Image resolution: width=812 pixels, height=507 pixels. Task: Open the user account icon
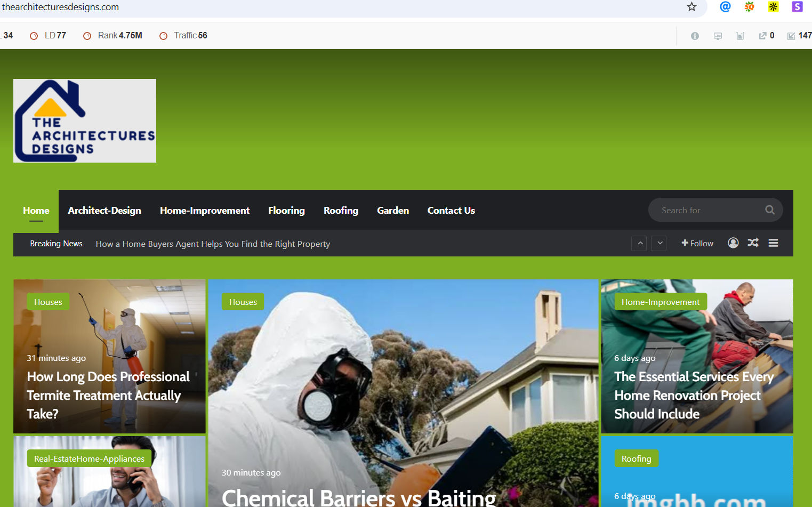(733, 243)
